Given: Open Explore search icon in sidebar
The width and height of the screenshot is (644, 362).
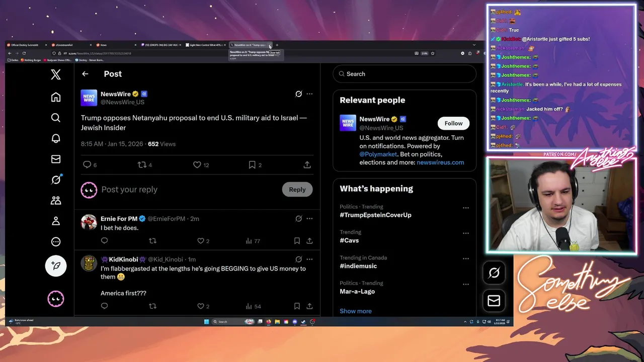Looking at the screenshot, I should click(56, 118).
